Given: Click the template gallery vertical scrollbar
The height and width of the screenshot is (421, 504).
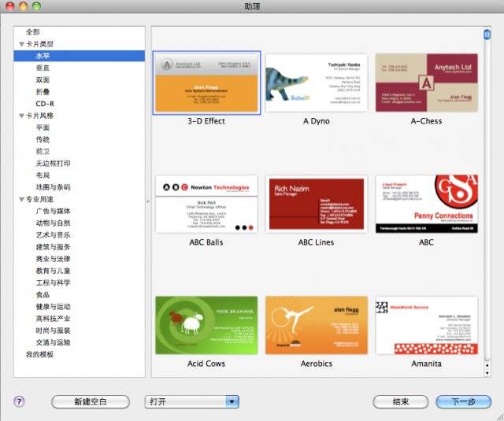Looking at the screenshot, I should coord(487,197).
